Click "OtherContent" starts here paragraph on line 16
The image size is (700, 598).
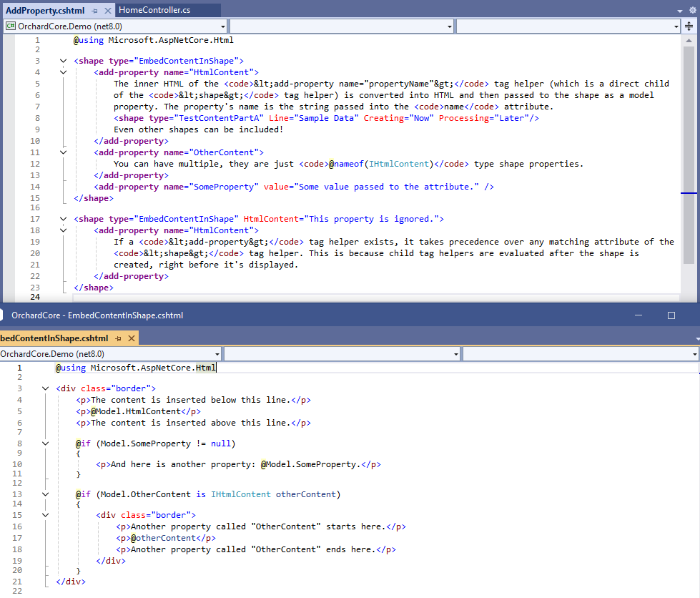pos(261,526)
